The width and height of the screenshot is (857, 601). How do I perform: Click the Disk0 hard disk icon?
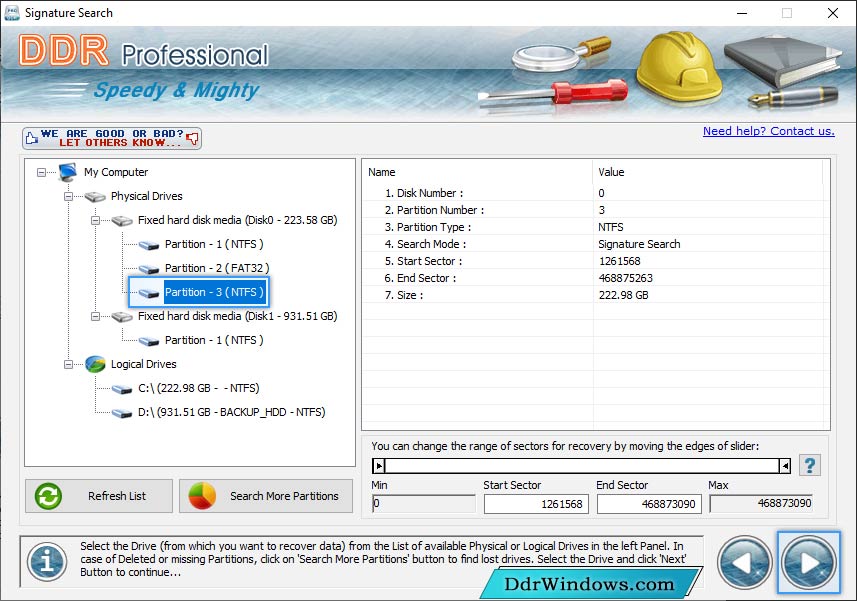pyautogui.click(x=122, y=221)
